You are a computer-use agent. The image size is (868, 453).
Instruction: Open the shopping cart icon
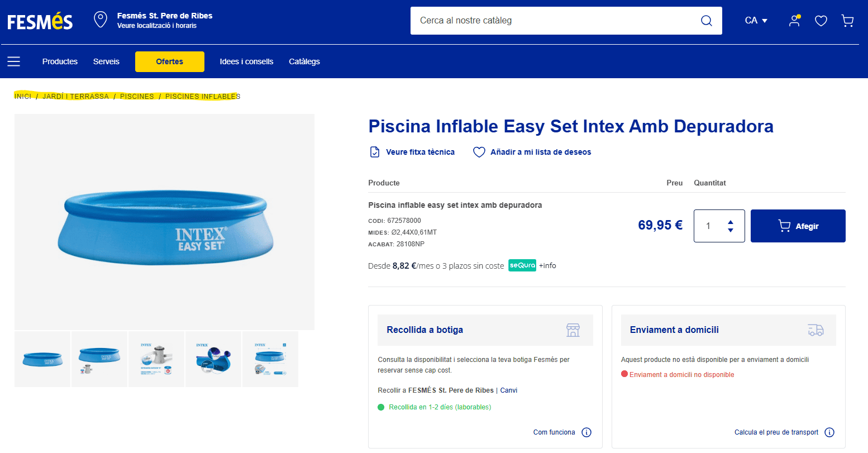[847, 21]
